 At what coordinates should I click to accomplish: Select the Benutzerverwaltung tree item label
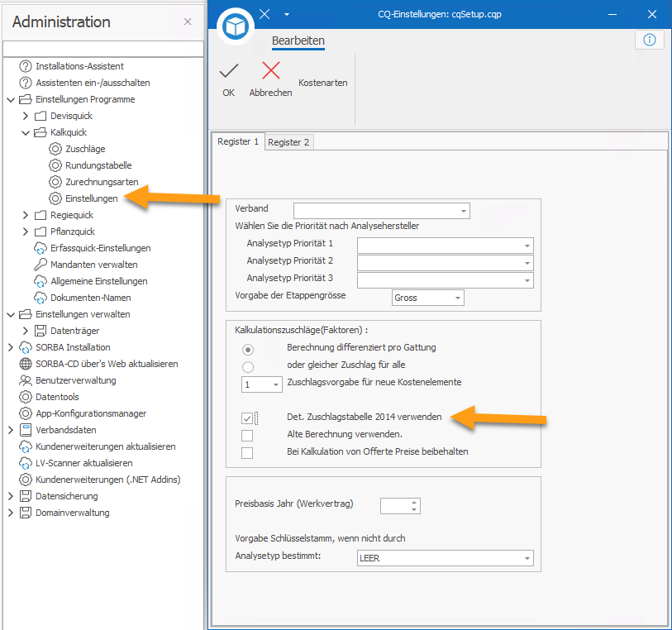[x=76, y=380]
